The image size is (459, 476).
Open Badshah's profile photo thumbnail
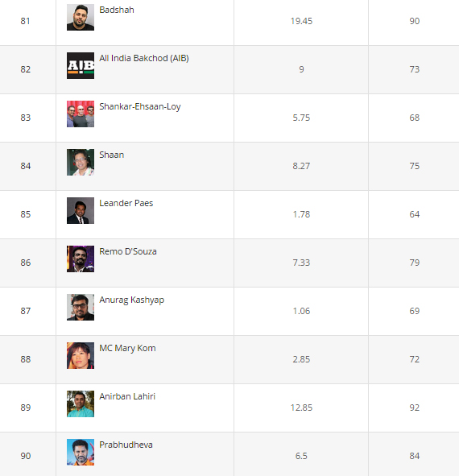coord(81,17)
